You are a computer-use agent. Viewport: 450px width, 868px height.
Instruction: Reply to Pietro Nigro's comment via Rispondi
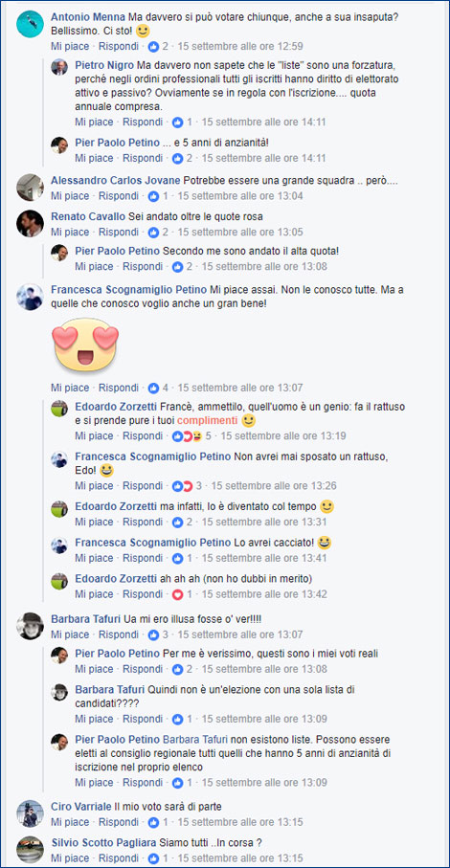[x=143, y=122]
